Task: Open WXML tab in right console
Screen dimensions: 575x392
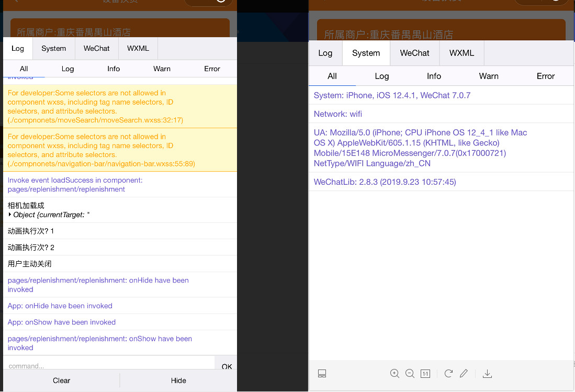Action: click(461, 53)
